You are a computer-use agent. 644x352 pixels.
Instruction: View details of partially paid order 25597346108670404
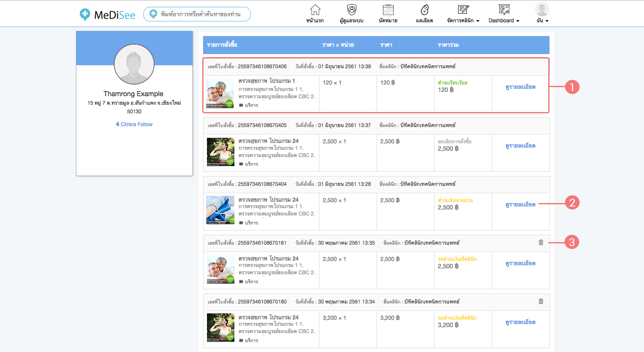[520, 205]
